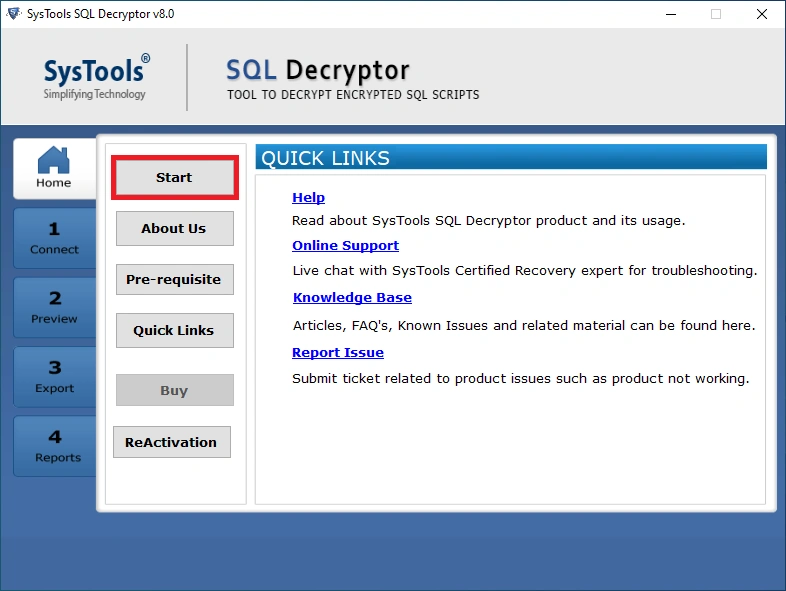Click the Report Issue link

338,352
